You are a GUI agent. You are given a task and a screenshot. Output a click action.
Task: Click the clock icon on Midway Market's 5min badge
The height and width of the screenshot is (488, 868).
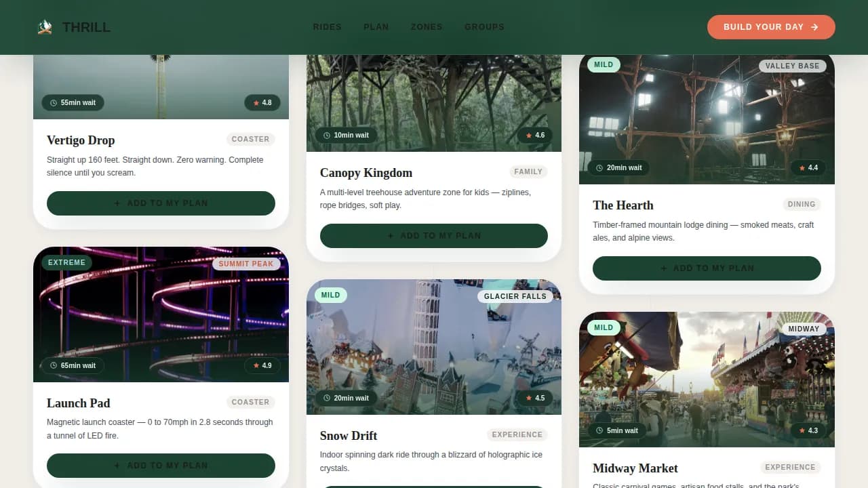click(x=600, y=430)
